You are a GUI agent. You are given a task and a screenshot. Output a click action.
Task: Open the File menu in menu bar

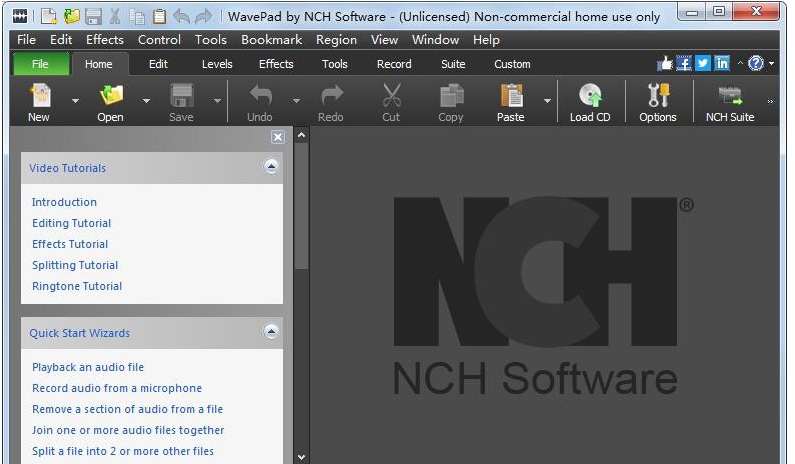[x=26, y=40]
